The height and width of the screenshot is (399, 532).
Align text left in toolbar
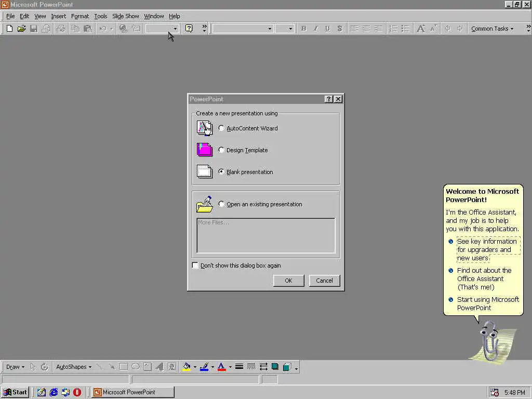pyautogui.click(x=354, y=29)
